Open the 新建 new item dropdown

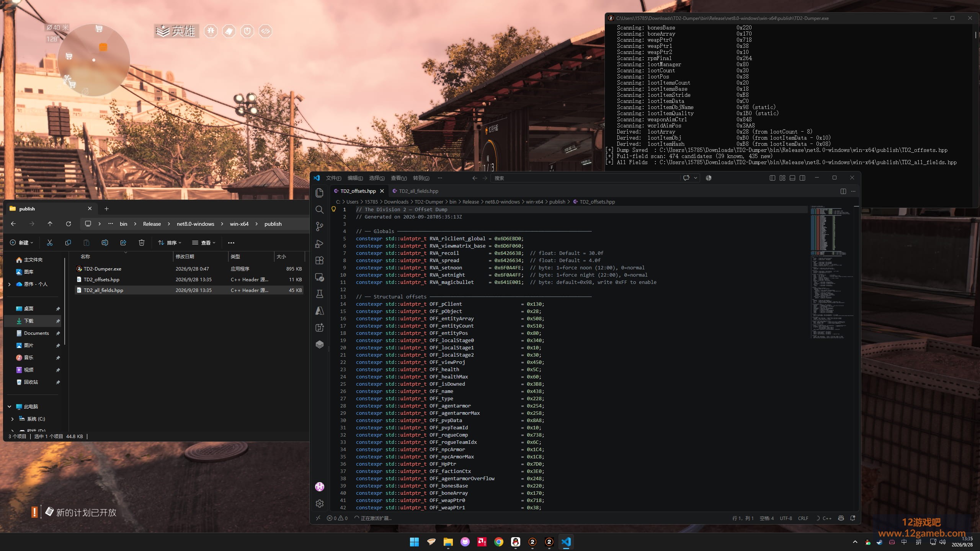[x=21, y=243]
